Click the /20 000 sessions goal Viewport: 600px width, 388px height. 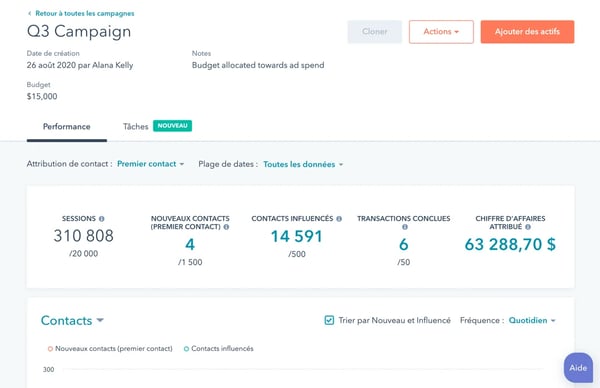click(x=83, y=254)
